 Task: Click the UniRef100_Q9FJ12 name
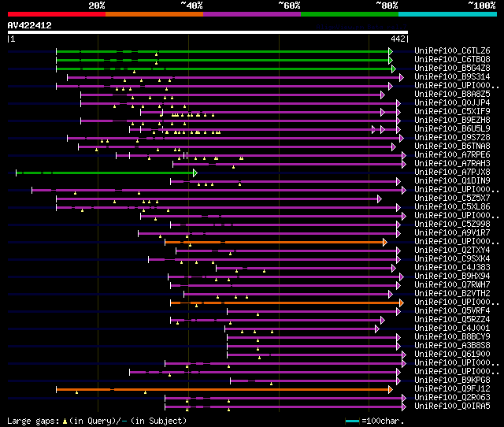452,389
